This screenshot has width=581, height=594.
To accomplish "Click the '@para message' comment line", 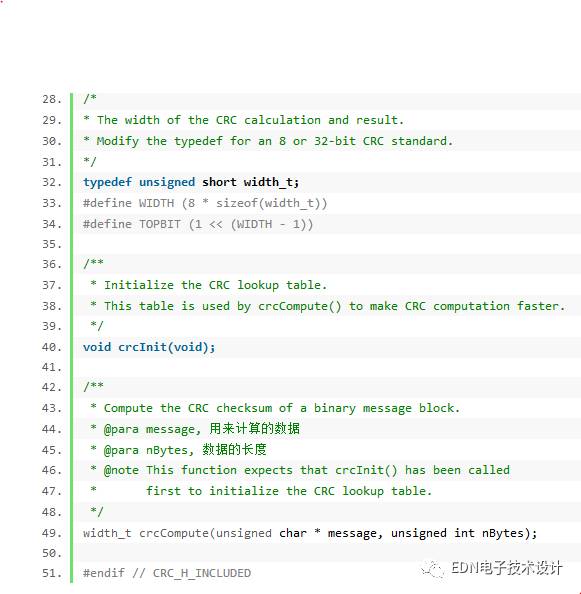I will (195, 429).
